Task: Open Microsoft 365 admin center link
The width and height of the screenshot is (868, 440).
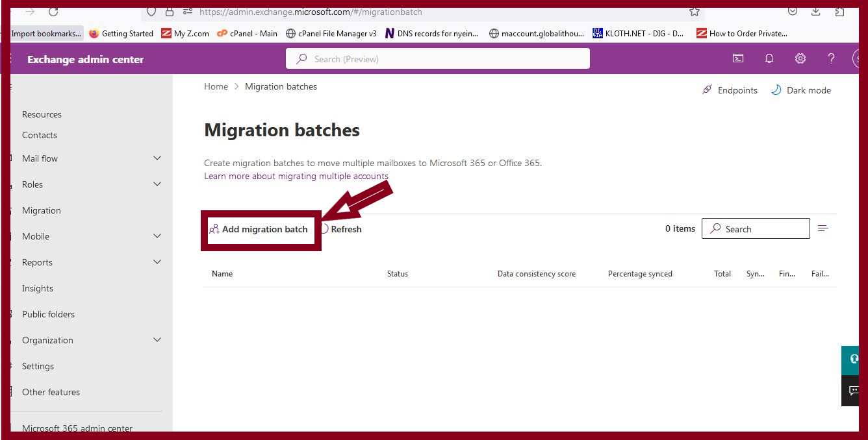Action: (x=77, y=428)
